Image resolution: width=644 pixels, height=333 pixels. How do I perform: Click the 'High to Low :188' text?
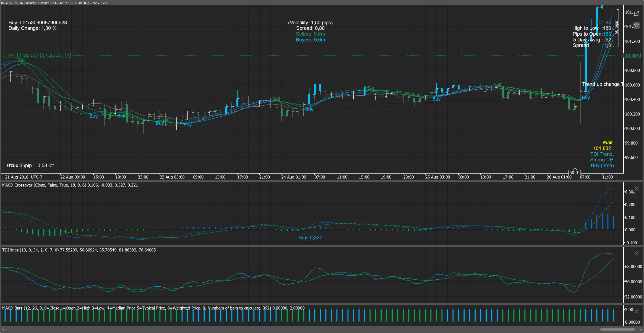[591, 28]
